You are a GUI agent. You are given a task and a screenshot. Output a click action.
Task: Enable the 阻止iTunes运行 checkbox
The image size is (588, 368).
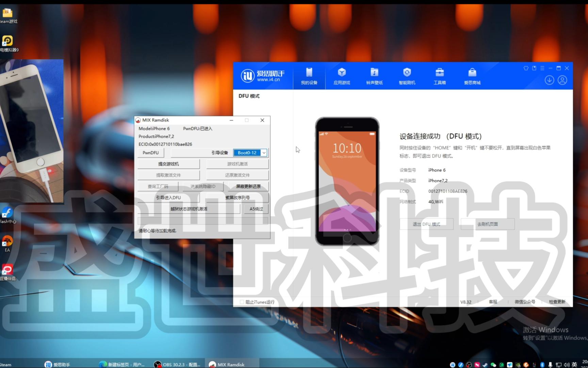242,302
